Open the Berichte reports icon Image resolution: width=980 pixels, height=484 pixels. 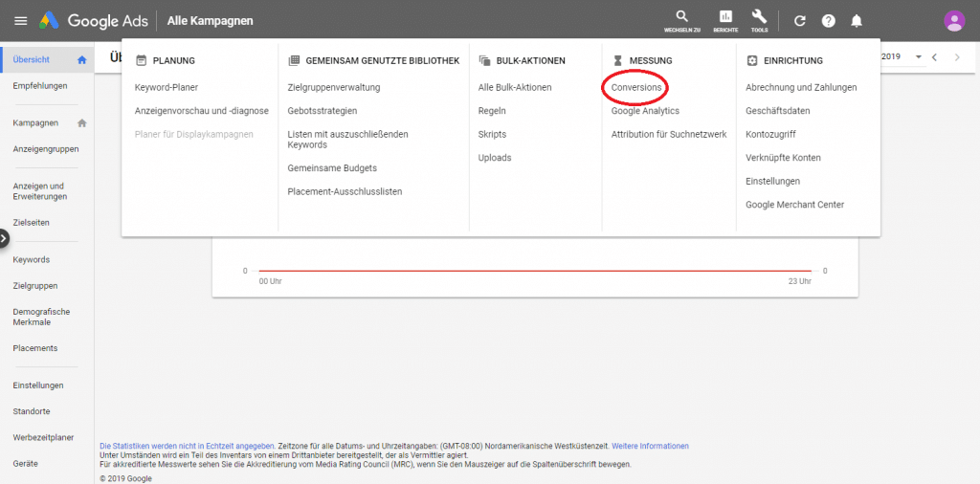coord(725,21)
